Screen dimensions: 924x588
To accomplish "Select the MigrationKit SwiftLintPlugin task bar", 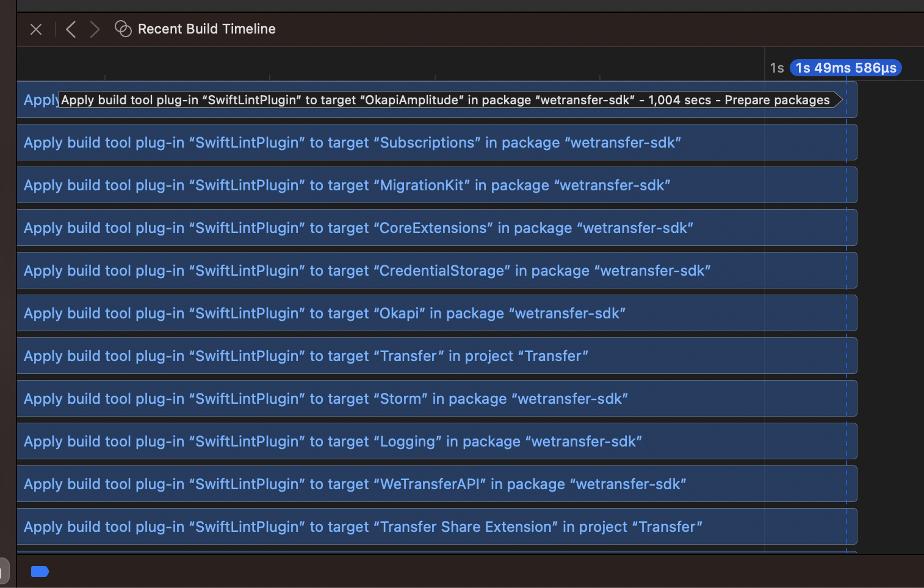I will [437, 185].
